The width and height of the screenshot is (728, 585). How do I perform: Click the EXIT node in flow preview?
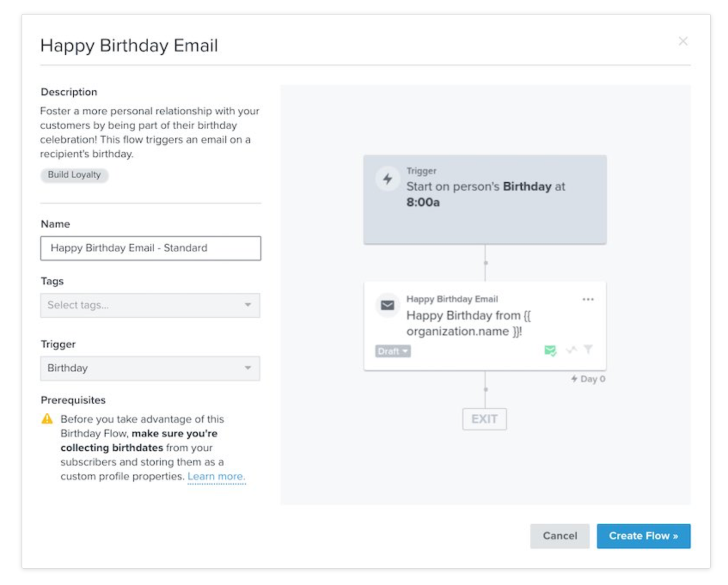click(x=484, y=419)
